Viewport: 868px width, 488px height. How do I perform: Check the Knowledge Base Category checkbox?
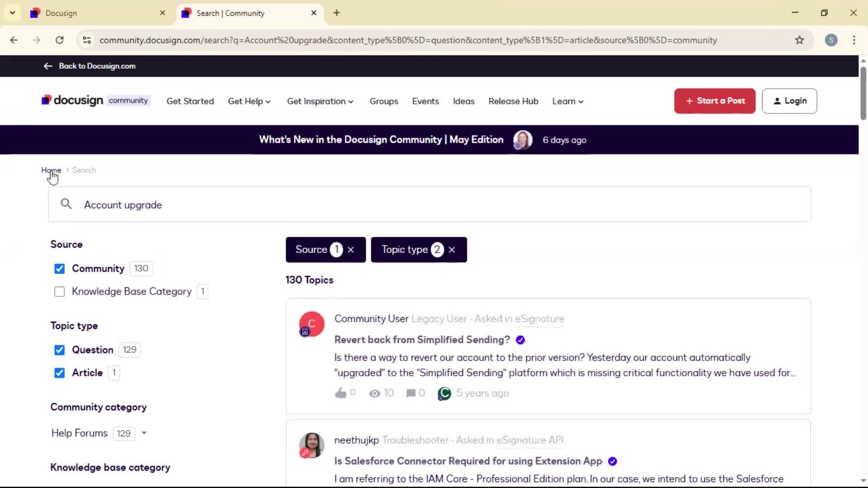pyautogui.click(x=59, y=292)
